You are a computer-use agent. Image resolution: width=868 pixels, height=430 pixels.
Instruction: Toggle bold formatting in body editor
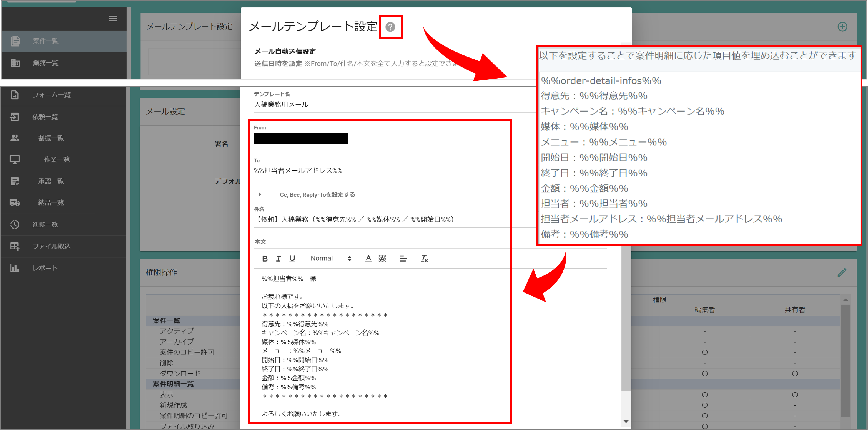[265, 259]
